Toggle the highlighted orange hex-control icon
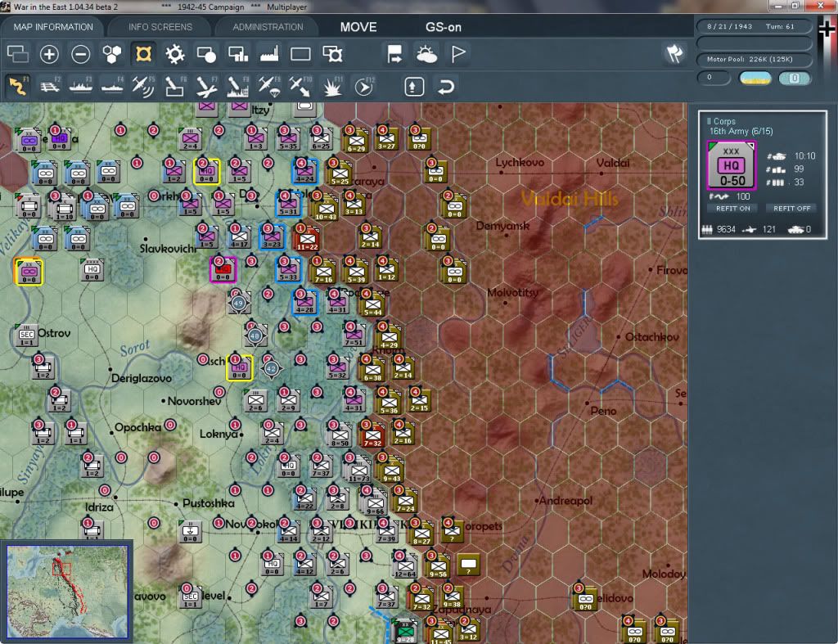Viewport: 838px width, 644px height. click(x=143, y=54)
